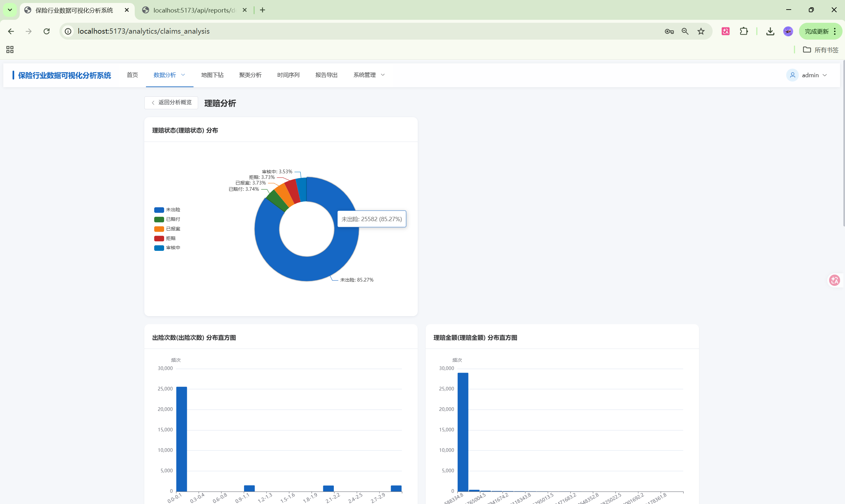Bookmark this page with the star icon
Viewport: 845px width, 504px height.
[x=701, y=31]
